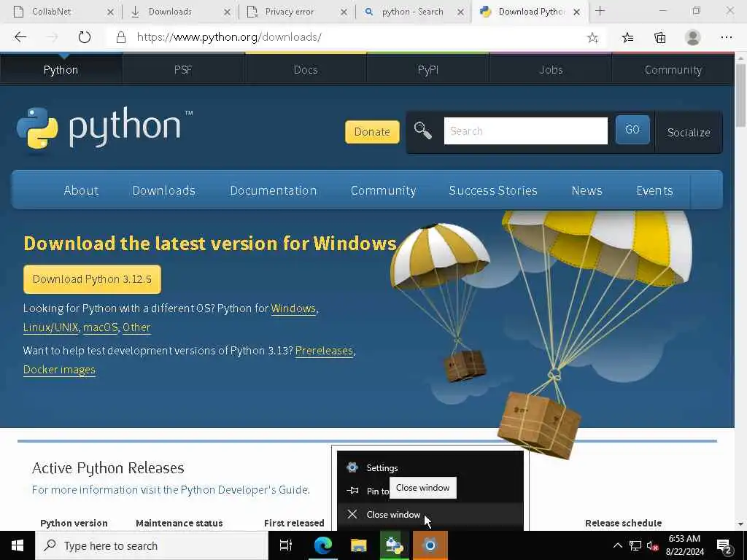Click the taskbar search box
Image resolution: width=747 pixels, height=560 pixels.
(x=152, y=545)
